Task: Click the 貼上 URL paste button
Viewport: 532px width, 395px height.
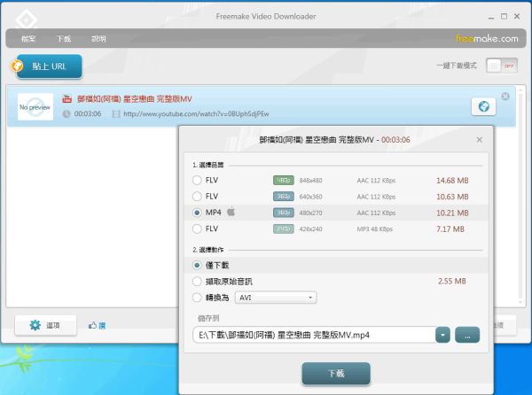Action: pos(49,66)
